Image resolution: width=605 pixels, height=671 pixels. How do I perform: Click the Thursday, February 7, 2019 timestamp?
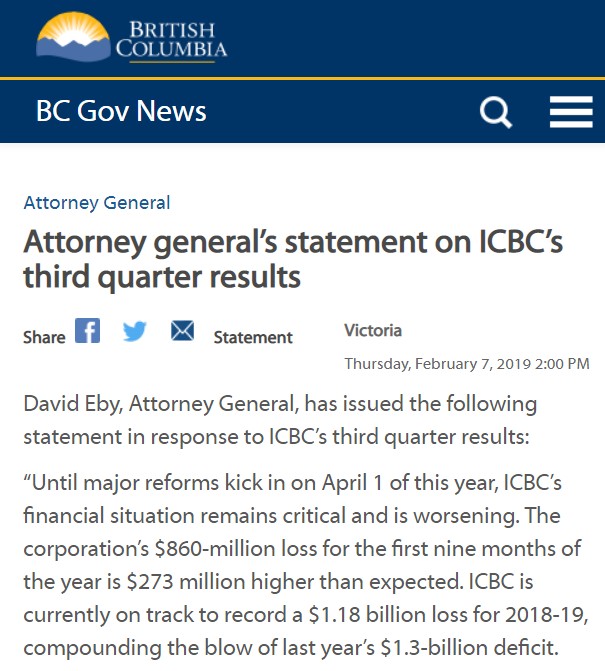(467, 364)
